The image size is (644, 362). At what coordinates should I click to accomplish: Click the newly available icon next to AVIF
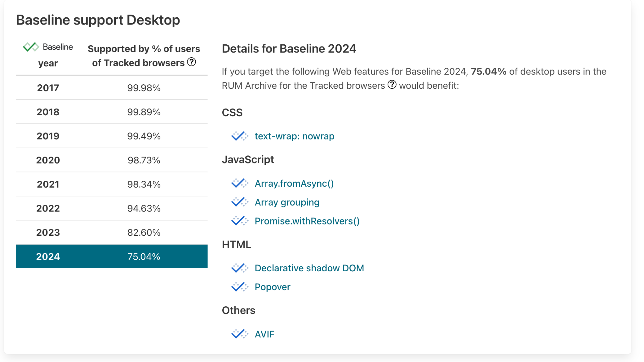[239, 334]
